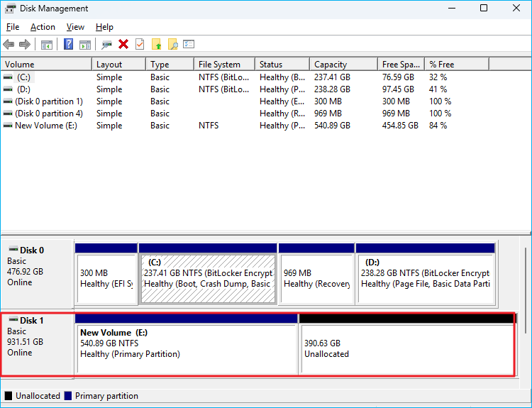532x408 pixels.
Task: Click the red X Delete toolbar icon
Action: [x=123, y=45]
